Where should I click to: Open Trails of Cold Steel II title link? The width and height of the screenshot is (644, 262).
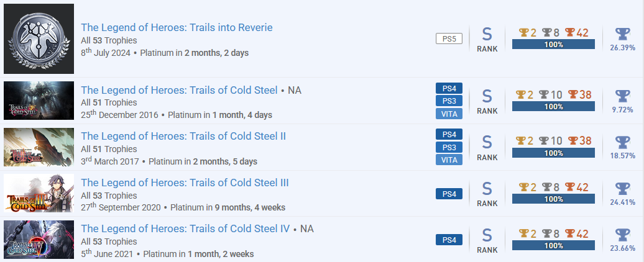[183, 136]
